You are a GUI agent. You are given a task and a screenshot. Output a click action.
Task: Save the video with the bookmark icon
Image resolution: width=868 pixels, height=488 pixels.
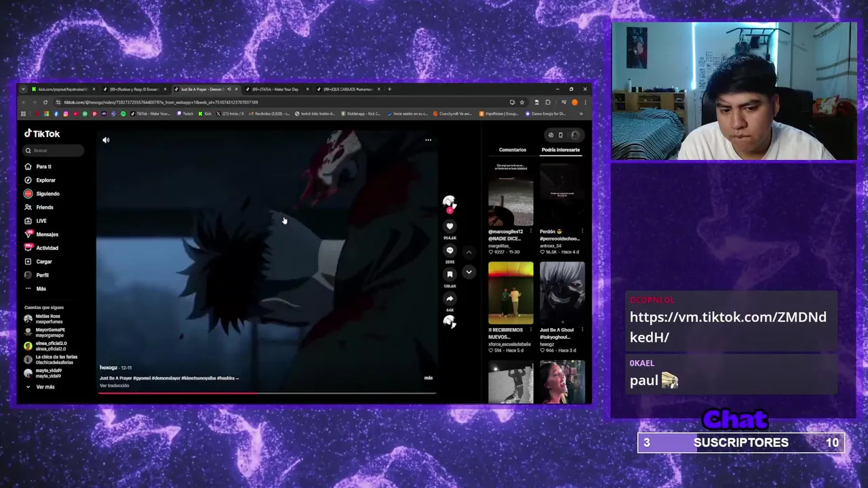pos(450,274)
